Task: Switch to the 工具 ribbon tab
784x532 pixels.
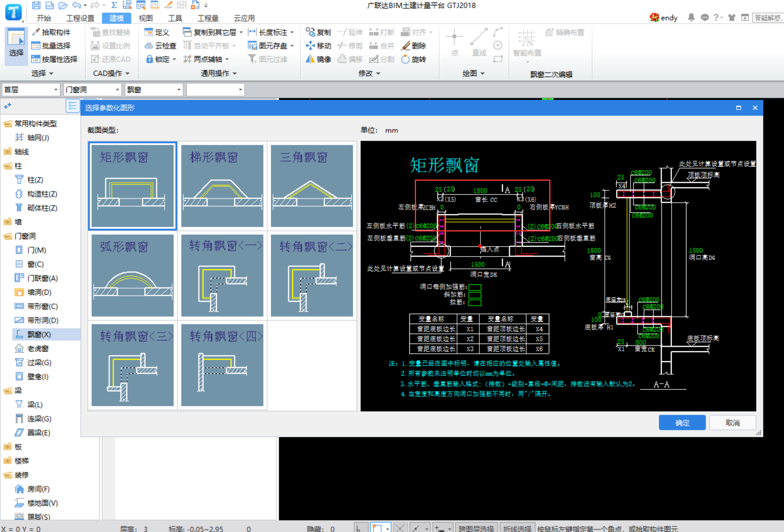Action: point(175,18)
